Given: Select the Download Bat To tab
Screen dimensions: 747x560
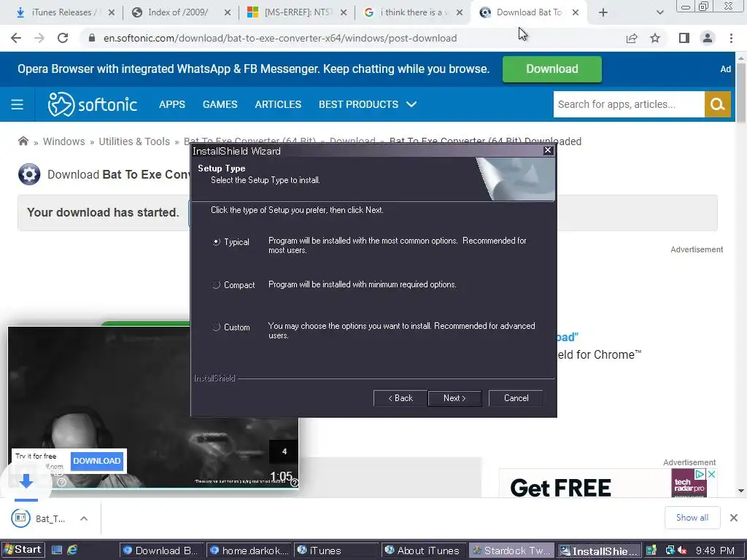Looking at the screenshot, I should point(529,12).
